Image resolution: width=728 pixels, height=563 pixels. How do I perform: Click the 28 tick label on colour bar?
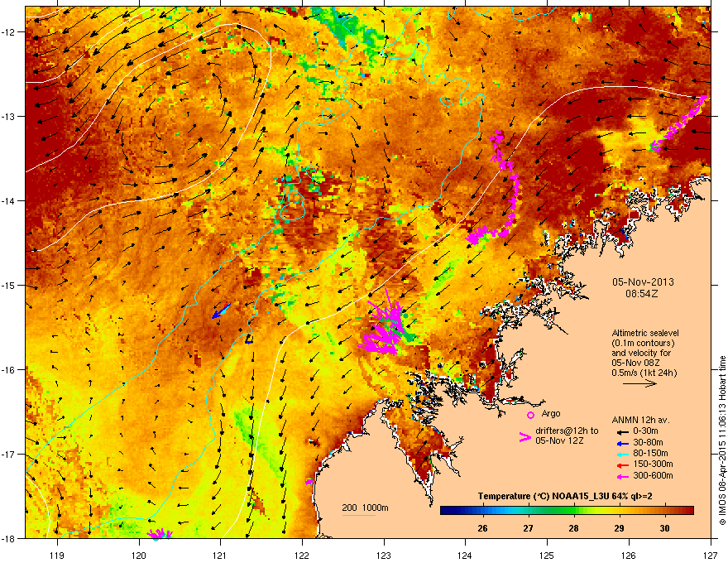click(574, 528)
